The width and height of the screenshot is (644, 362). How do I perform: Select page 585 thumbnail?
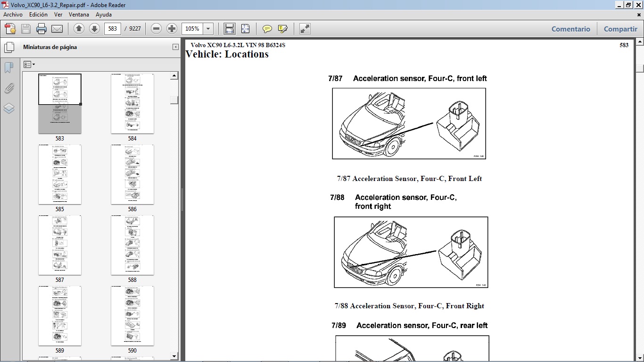(x=60, y=174)
